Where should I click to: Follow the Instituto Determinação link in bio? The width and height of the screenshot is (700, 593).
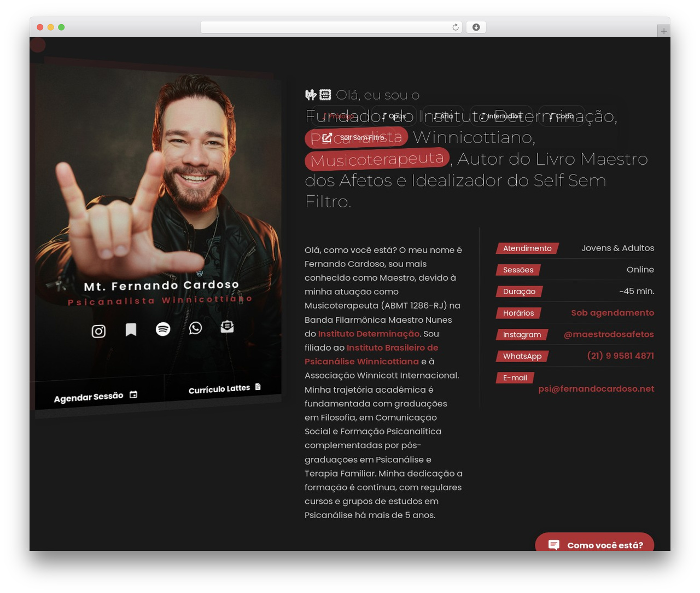pyautogui.click(x=369, y=334)
